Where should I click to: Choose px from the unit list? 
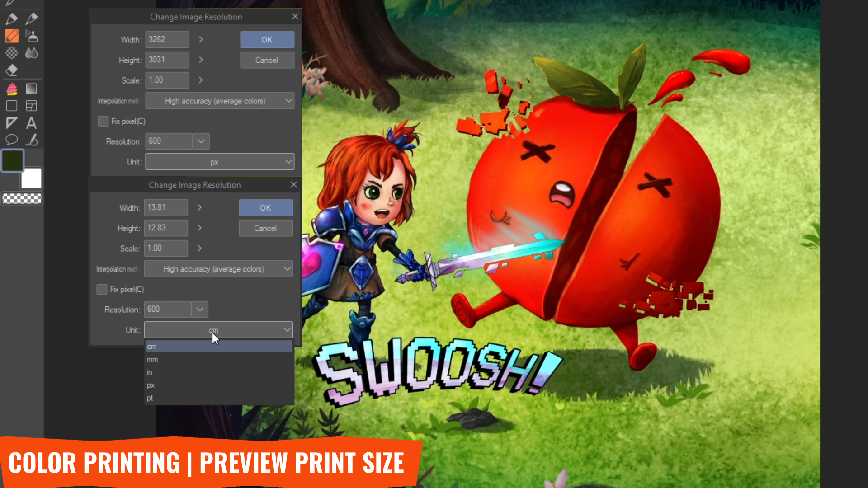coord(219,385)
